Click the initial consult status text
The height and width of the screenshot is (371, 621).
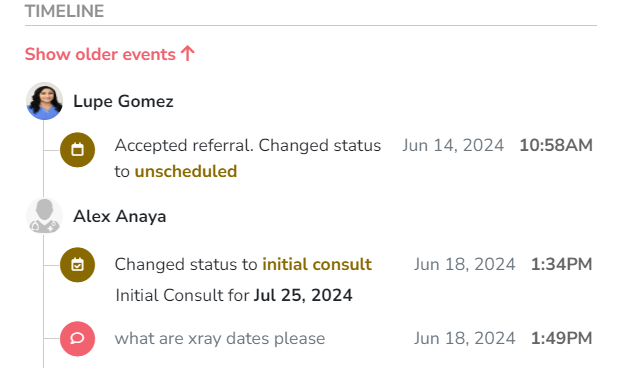[x=317, y=264]
